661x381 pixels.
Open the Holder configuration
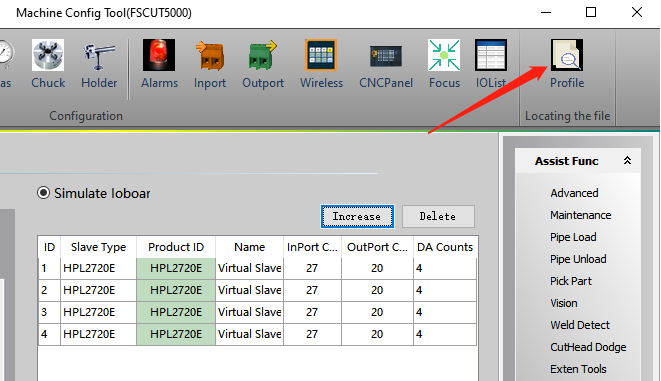[x=99, y=64]
